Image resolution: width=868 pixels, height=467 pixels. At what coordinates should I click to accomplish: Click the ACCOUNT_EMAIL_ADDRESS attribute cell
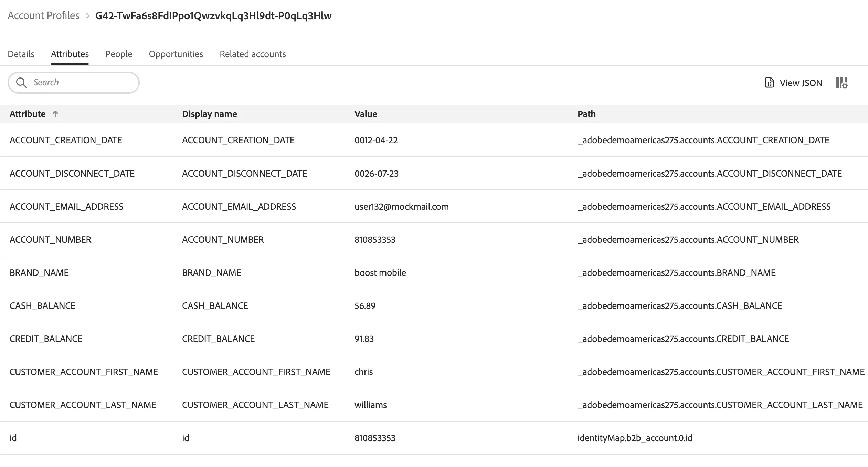[66, 207]
